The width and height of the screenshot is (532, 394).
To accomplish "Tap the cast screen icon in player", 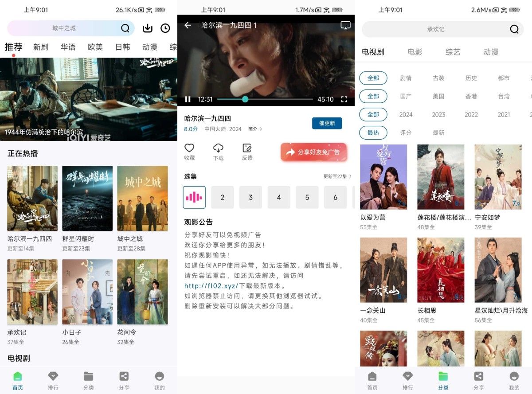I will (x=345, y=25).
